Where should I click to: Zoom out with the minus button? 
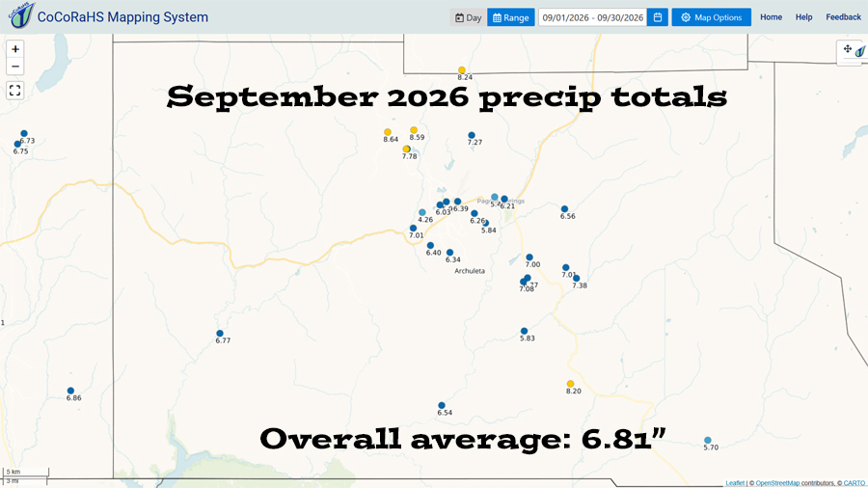(x=15, y=67)
